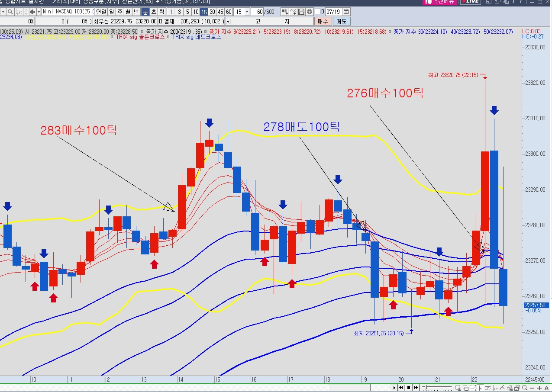Select the 일 (daily) period tab
This screenshot has width=552, height=392.
coord(112,12)
